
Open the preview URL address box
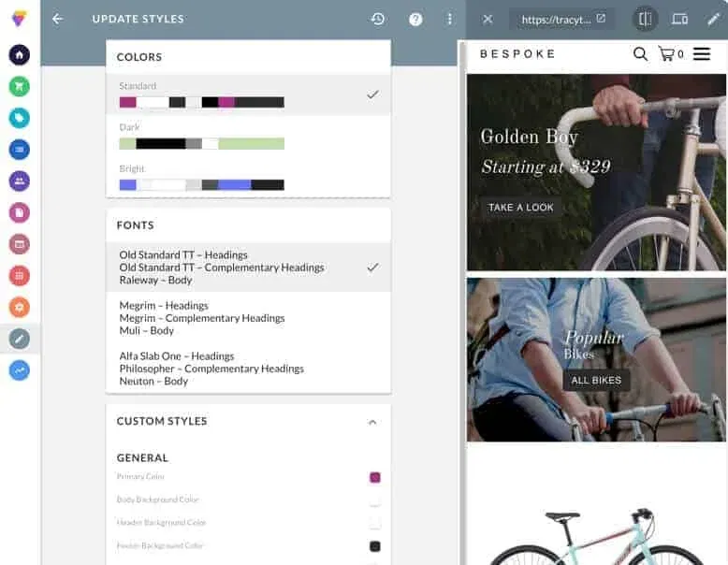[562, 19]
